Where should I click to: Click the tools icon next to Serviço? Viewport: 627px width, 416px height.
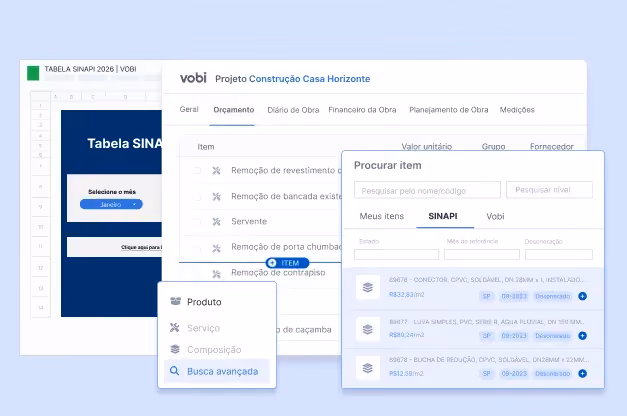[174, 328]
